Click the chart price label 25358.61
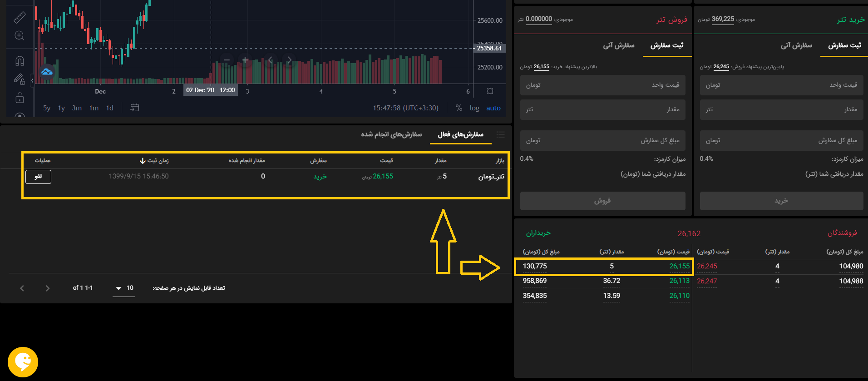Viewport: 868px width, 381px height. [489, 48]
